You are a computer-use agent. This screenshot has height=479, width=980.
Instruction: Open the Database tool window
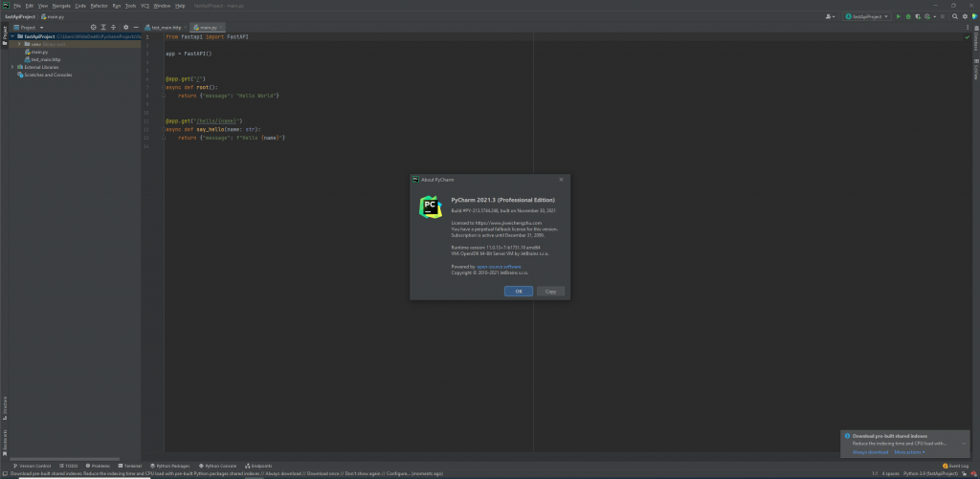pos(975,38)
